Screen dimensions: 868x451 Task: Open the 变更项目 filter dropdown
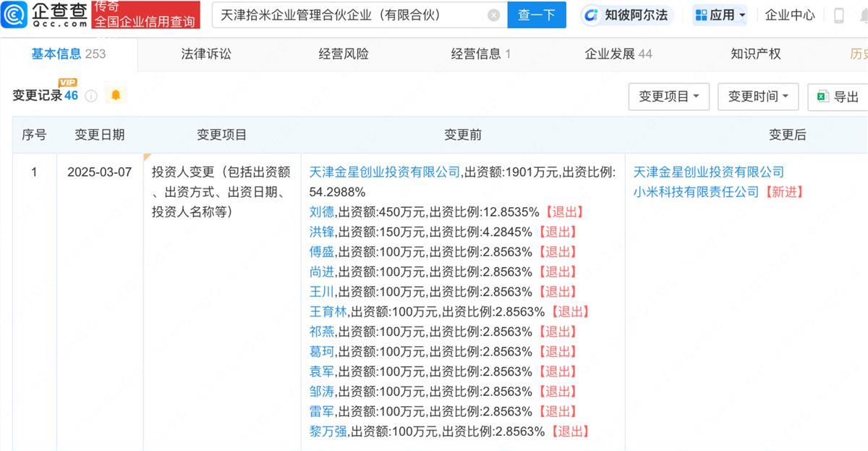[668, 96]
